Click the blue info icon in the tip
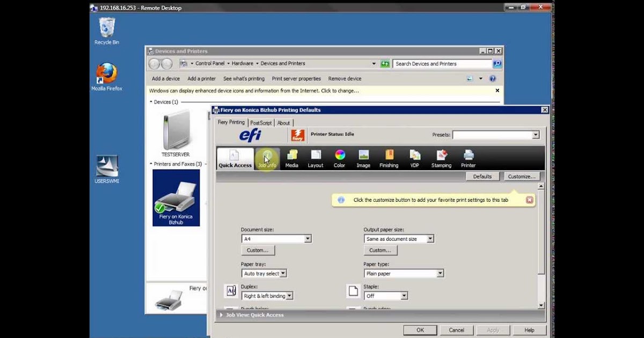 click(x=340, y=200)
